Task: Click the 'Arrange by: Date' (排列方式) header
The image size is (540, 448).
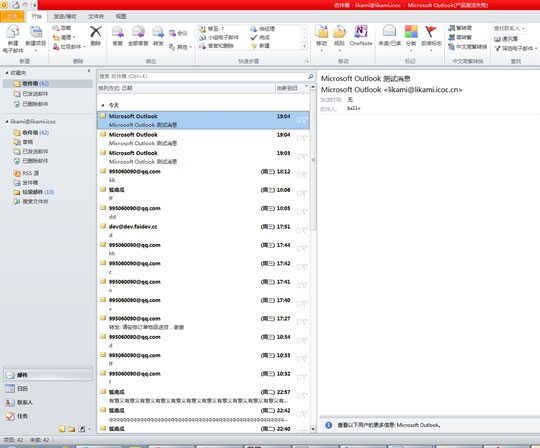Action: (x=186, y=88)
